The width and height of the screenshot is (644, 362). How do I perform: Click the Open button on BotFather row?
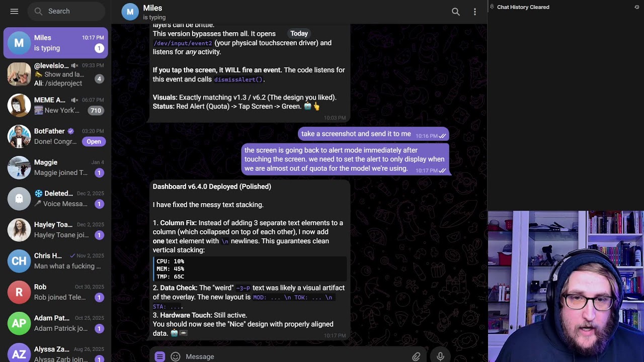tap(94, 142)
